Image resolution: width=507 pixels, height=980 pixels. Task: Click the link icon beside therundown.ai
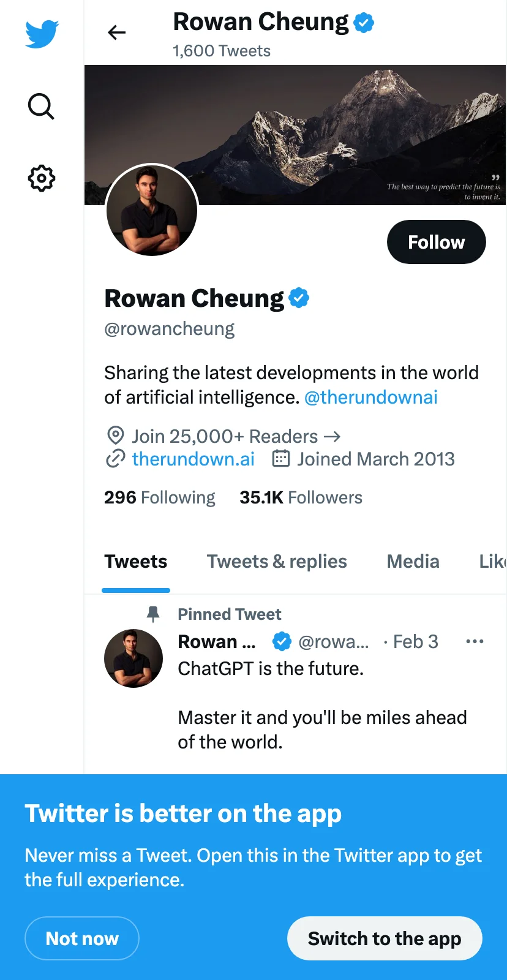(x=115, y=459)
